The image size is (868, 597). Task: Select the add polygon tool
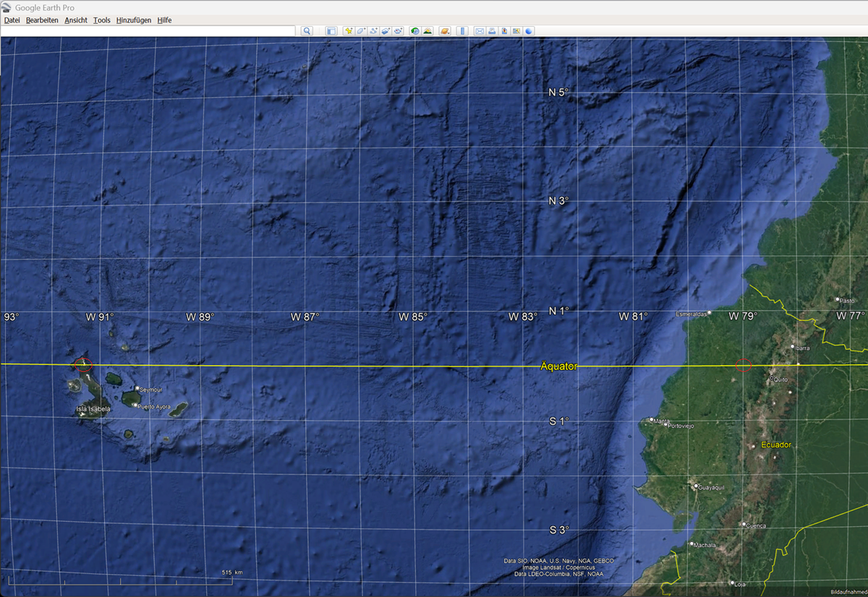[361, 31]
